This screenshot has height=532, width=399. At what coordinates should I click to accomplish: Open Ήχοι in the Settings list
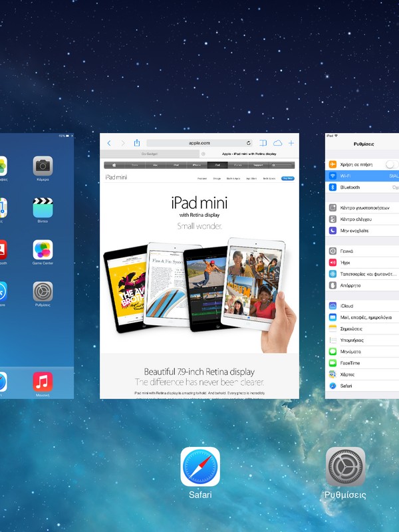(362, 263)
